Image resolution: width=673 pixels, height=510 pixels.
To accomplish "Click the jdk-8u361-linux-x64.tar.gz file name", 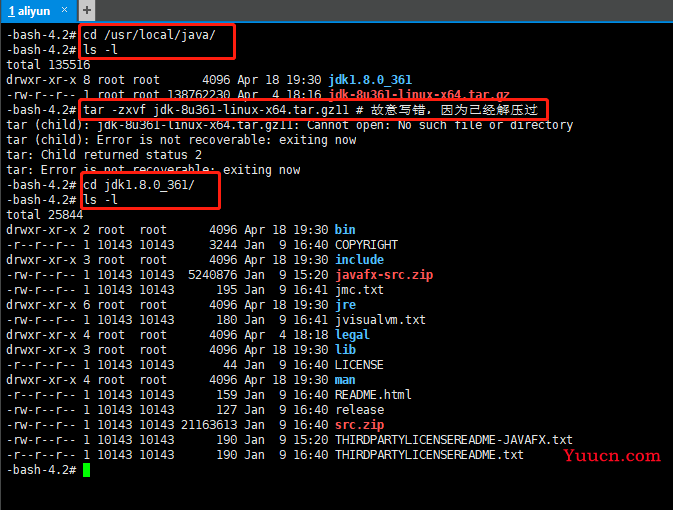I will point(419,95).
